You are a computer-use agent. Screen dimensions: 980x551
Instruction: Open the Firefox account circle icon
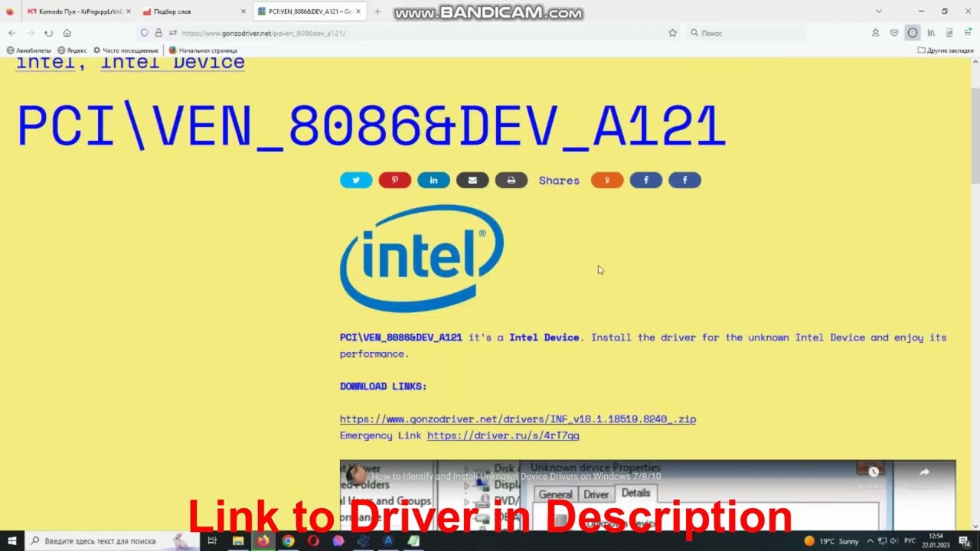pyautogui.click(x=912, y=33)
